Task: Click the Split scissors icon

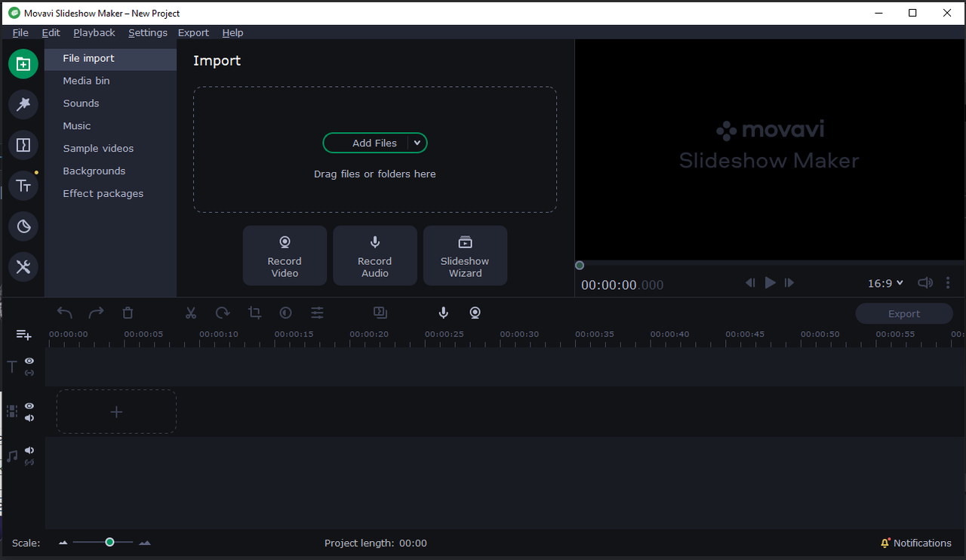Action: 191,312
